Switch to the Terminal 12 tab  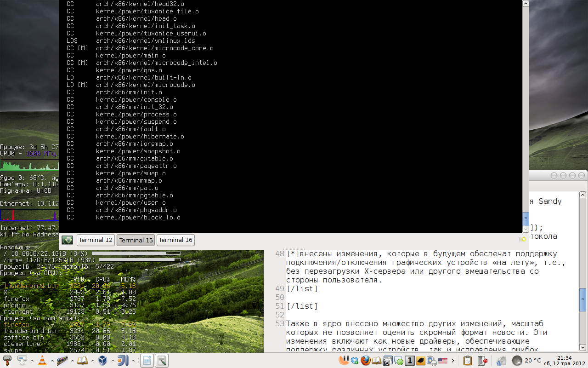96,240
